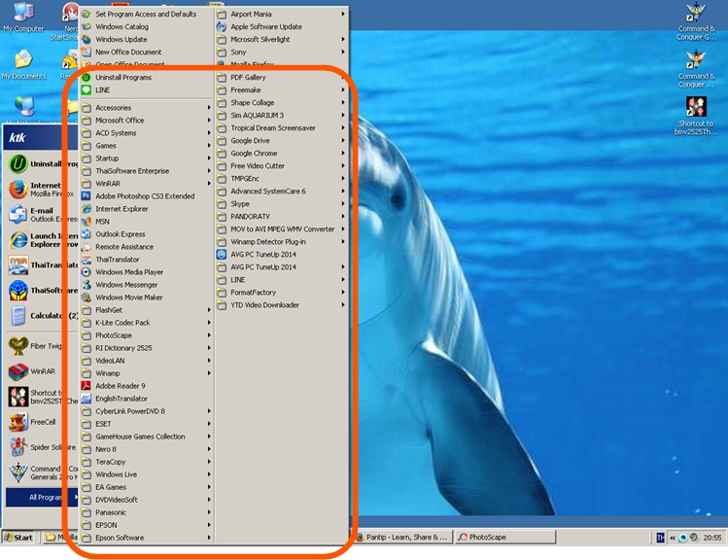
Task: Open the Nero 8 folder
Action: point(146,449)
